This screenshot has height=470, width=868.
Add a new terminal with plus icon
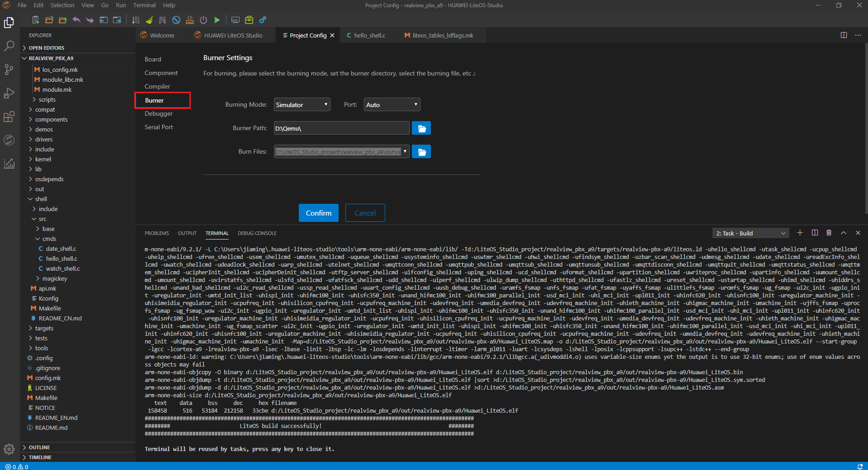pos(800,233)
